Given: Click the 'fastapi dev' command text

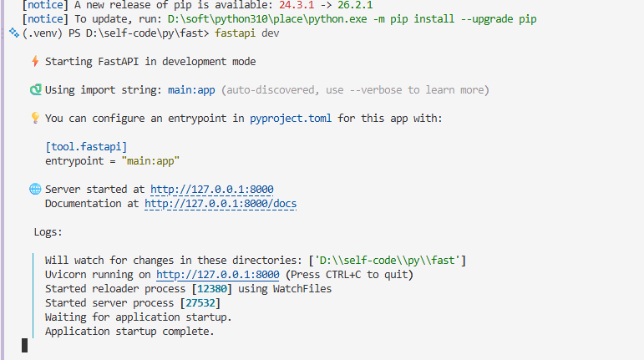Looking at the screenshot, I should [x=247, y=33].
